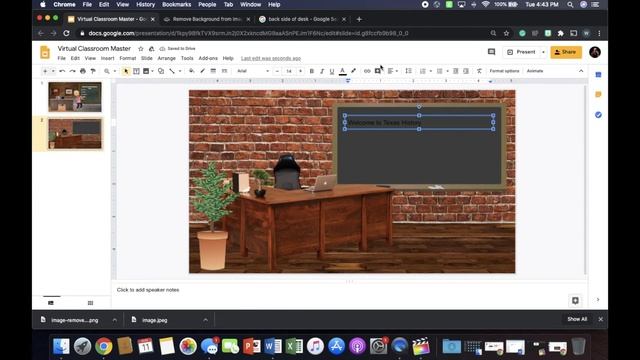Switch to grid view of slides
This screenshot has height=360, width=640.
[x=90, y=303]
